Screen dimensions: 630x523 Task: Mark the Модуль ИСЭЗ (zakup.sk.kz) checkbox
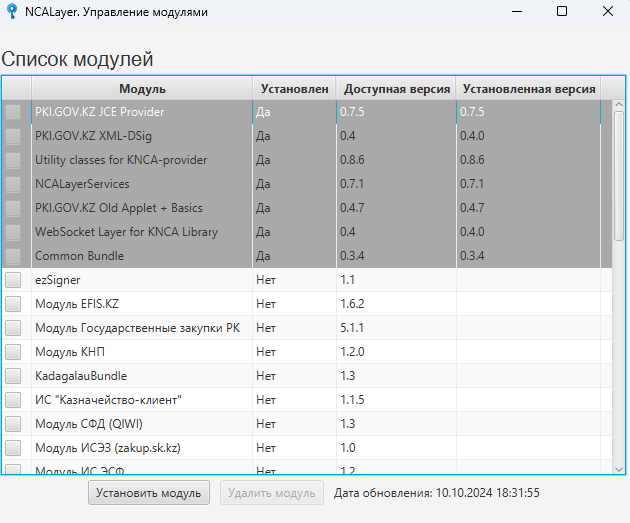[x=13, y=448]
